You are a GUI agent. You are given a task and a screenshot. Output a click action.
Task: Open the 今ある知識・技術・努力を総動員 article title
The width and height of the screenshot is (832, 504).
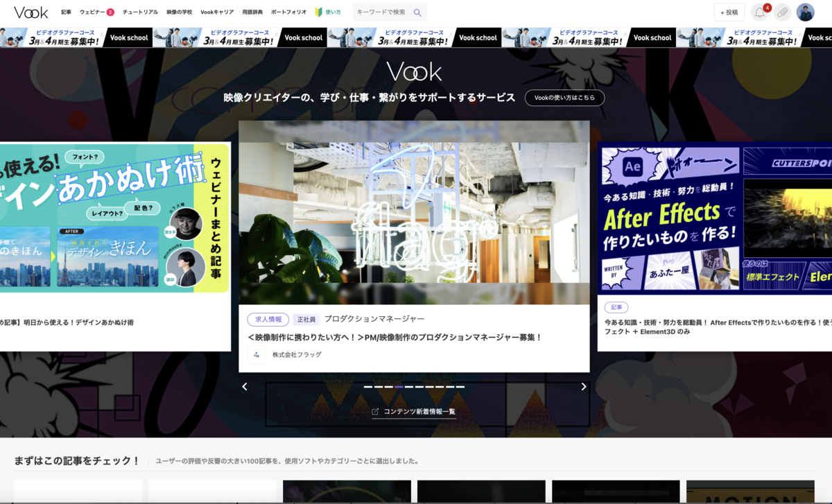718,327
